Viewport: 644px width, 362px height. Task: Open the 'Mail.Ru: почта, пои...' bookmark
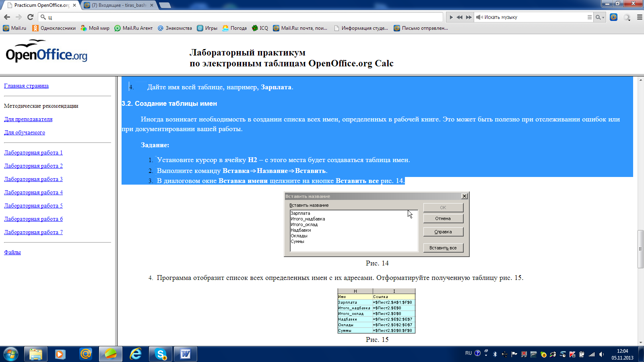click(300, 28)
